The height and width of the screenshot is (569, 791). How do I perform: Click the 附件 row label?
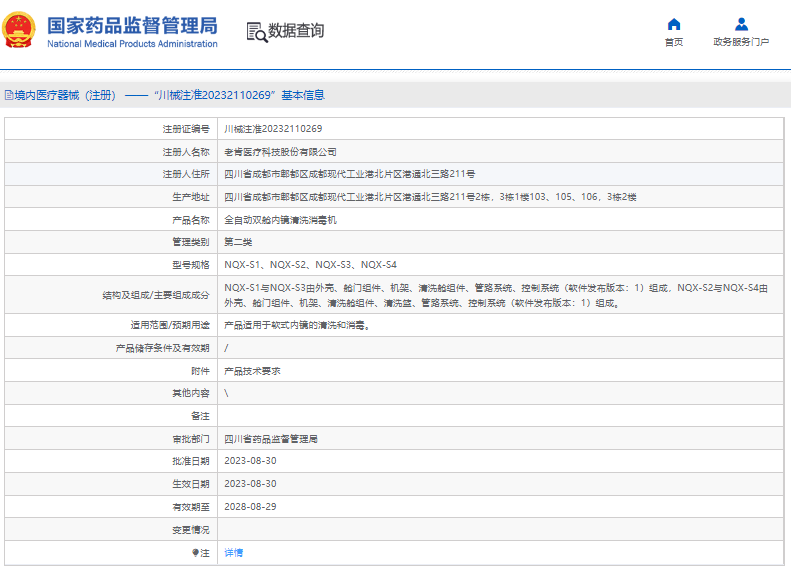click(200, 371)
